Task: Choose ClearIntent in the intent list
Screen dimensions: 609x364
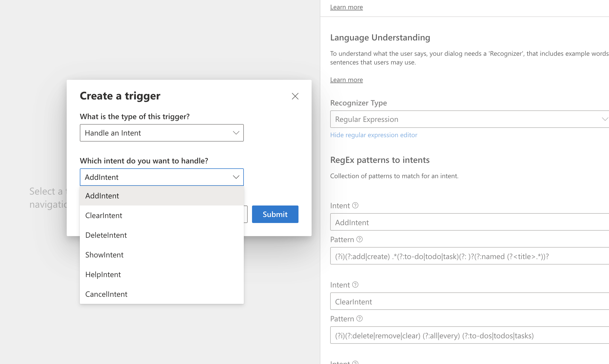Action: tap(162, 215)
